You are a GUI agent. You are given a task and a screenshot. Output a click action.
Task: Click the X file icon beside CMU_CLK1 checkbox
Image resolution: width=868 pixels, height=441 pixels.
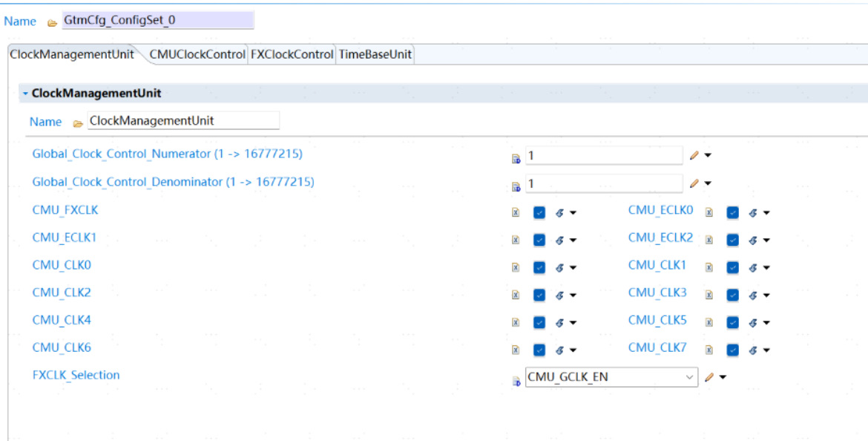(708, 267)
